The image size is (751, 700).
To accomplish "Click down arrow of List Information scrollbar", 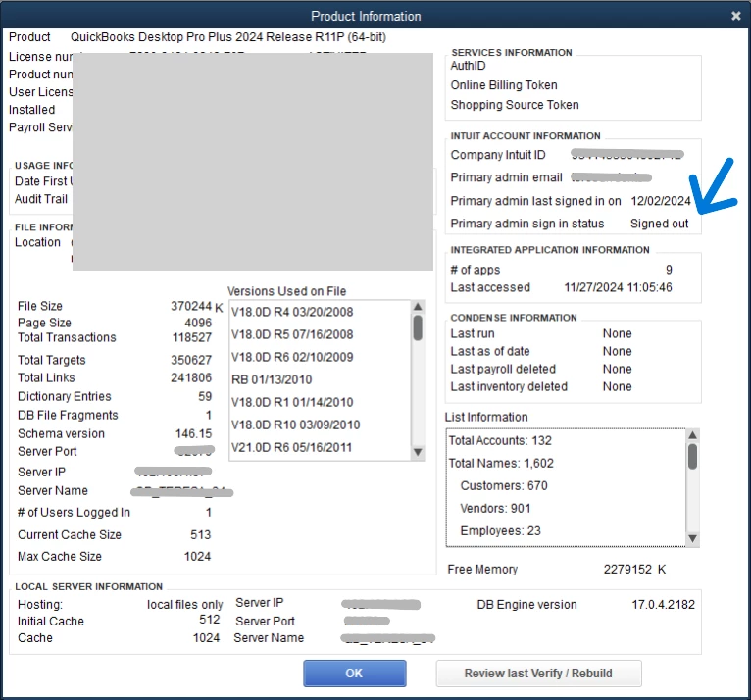I will [692, 538].
